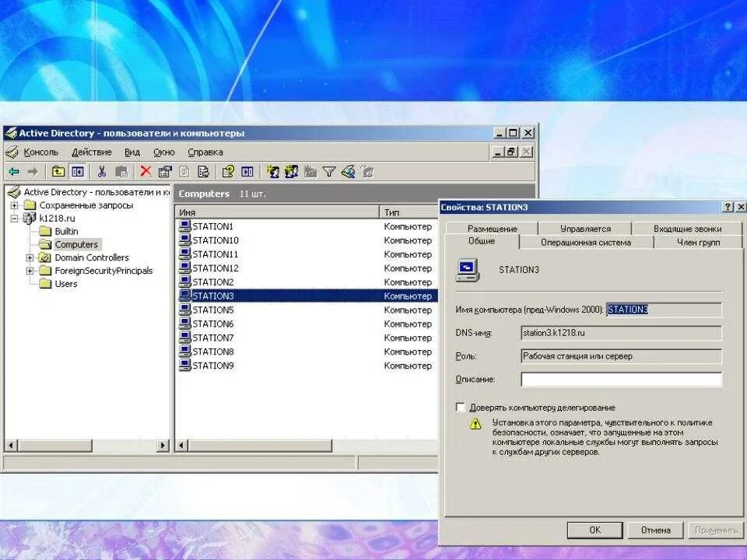Open Help with the question mark toolbar icon
The height and width of the screenshot is (560, 747).
pos(228,171)
